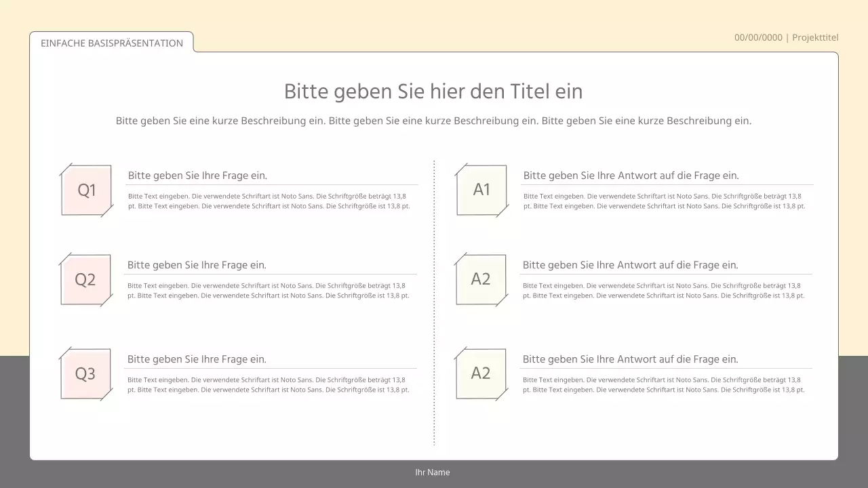Click the dotted divider line between columns

click(x=434, y=302)
